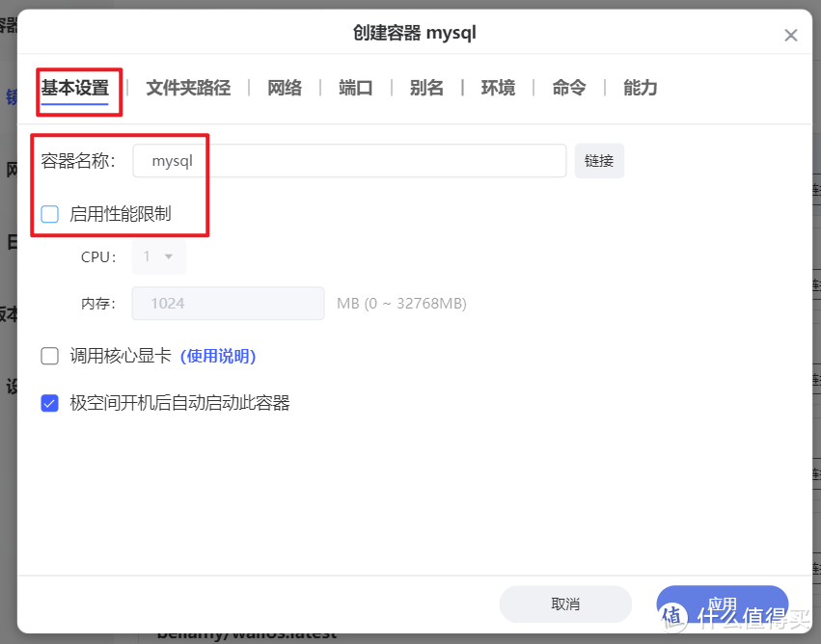Open the 网络 tab
Viewport: 821px width, 644px height.
click(285, 88)
